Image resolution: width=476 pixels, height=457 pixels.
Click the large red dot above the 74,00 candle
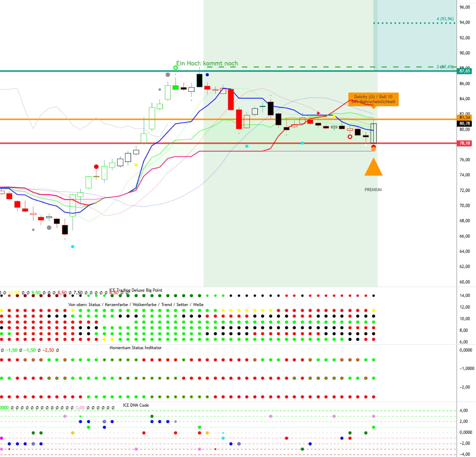pyautogui.click(x=96, y=167)
